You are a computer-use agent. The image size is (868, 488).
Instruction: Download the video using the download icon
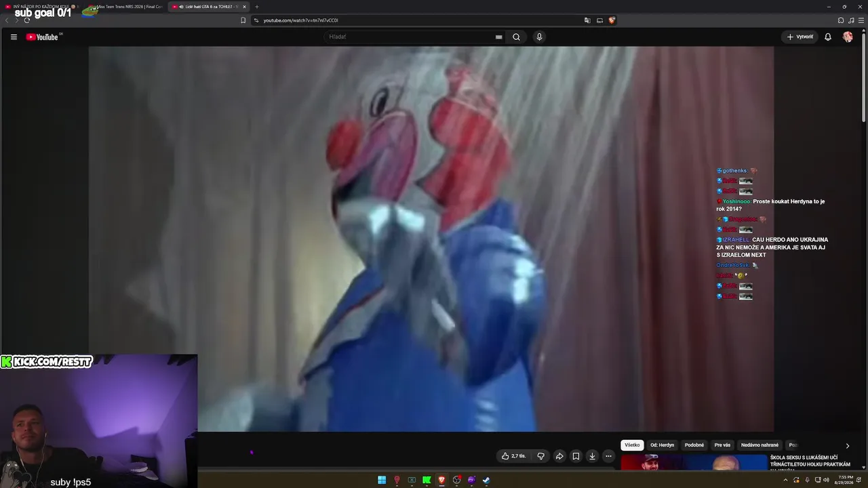592,456
